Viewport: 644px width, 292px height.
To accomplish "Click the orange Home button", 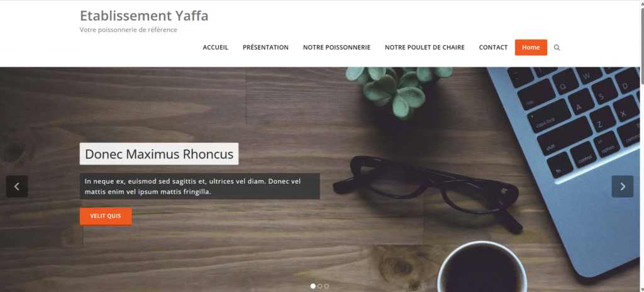I will click(531, 47).
